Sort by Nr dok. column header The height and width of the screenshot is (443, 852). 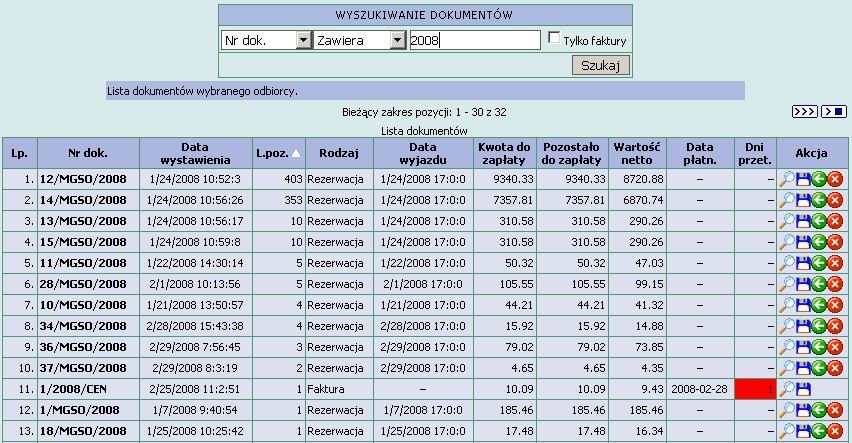[x=88, y=153]
